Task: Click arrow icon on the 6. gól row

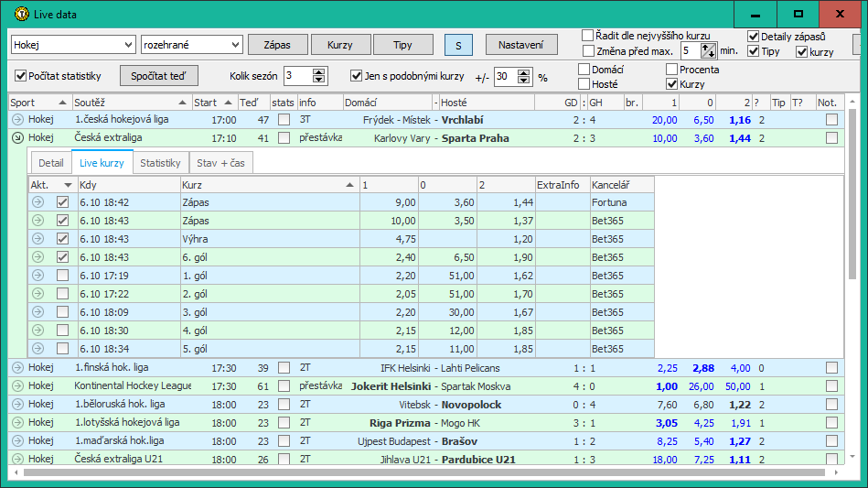Action: coord(38,257)
